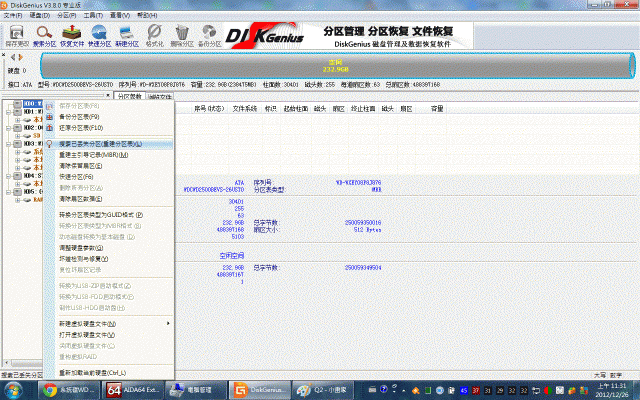
Task: Select the 232.9GB free space disk bar
Action: pyautogui.click(x=337, y=66)
